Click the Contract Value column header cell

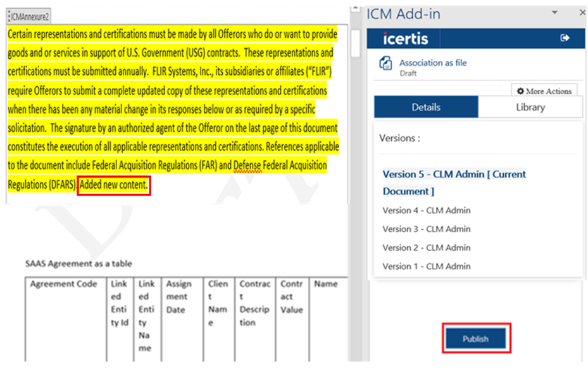coord(292,297)
